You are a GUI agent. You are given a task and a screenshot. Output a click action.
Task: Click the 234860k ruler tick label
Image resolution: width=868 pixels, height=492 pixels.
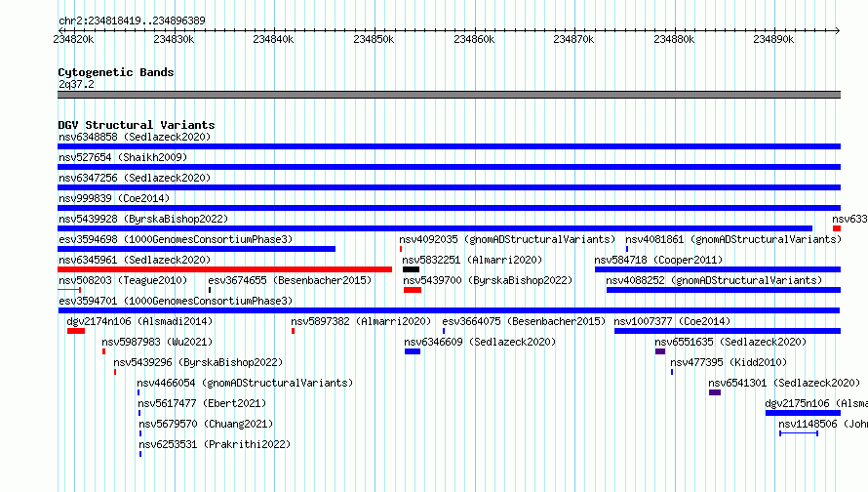(474, 39)
